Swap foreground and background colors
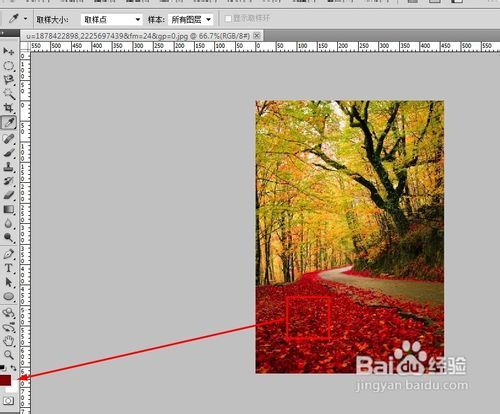This screenshot has width=500, height=414. 13,368
